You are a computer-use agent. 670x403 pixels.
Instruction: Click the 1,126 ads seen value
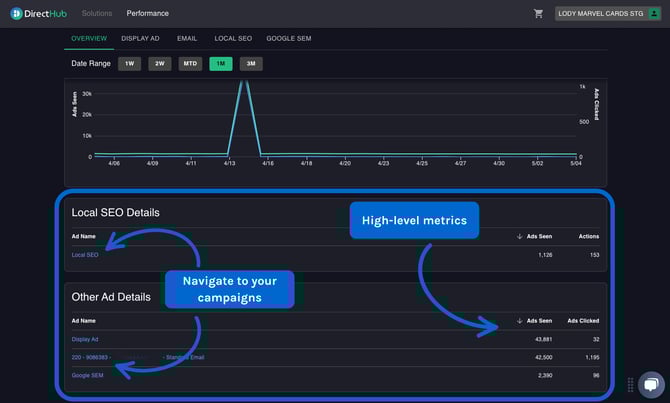[545, 255]
